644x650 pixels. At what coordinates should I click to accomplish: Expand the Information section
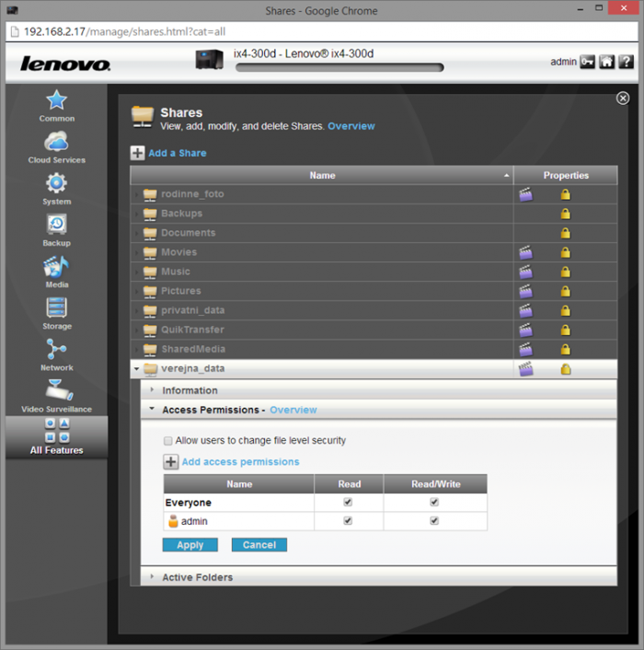(190, 390)
